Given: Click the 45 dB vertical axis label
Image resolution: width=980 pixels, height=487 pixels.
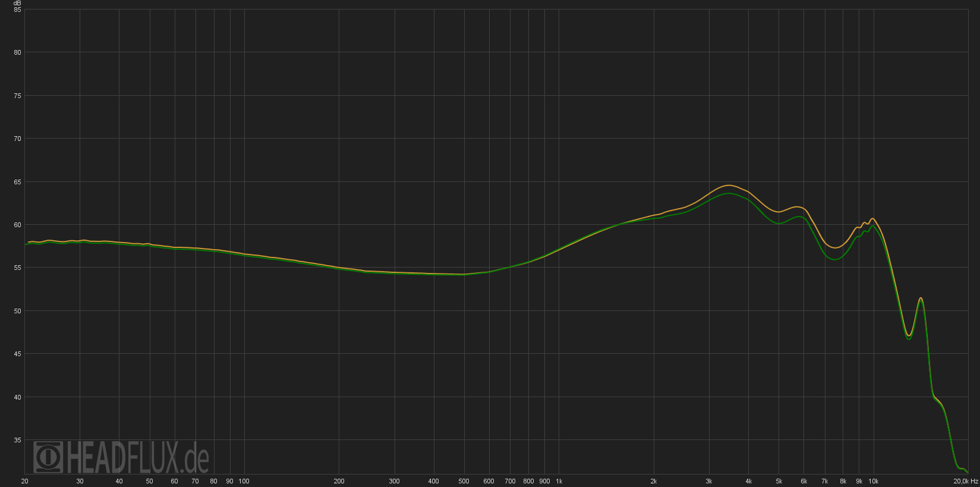Looking at the screenshot, I should 17,354.
